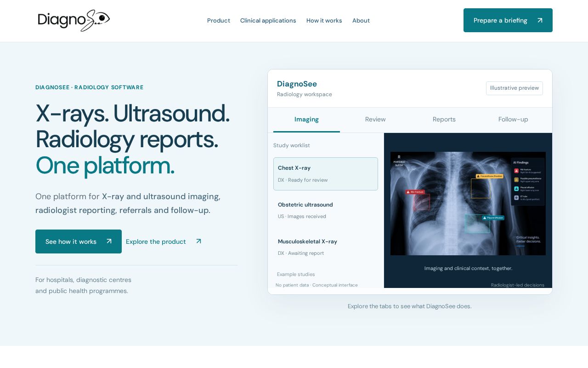Select the Obstetric ultrasound study
The width and height of the screenshot is (588, 368).
pos(326,210)
